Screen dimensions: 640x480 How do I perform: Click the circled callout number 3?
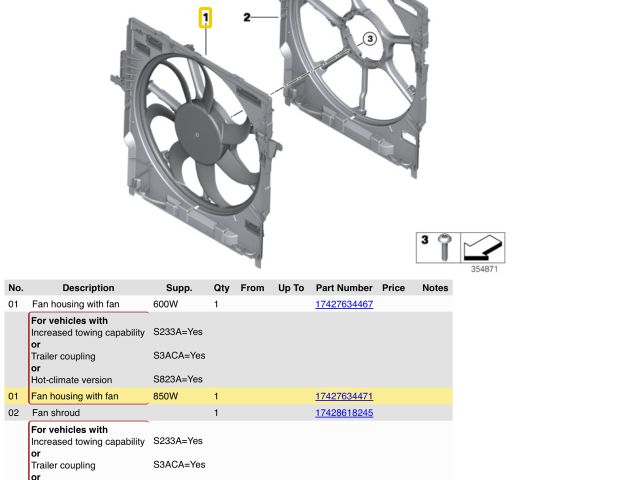[369, 39]
